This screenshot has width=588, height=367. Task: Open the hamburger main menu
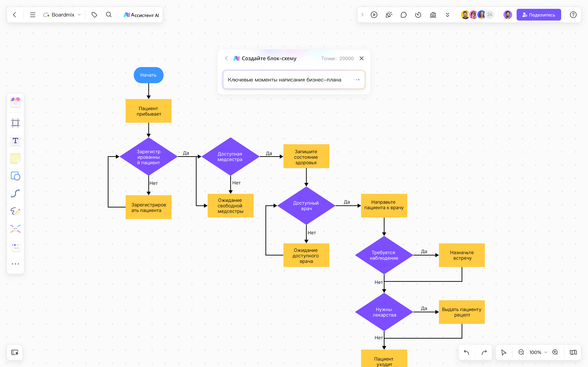coord(32,14)
